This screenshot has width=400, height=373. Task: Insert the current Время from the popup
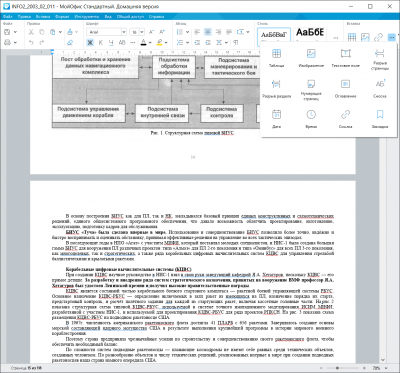click(x=311, y=119)
